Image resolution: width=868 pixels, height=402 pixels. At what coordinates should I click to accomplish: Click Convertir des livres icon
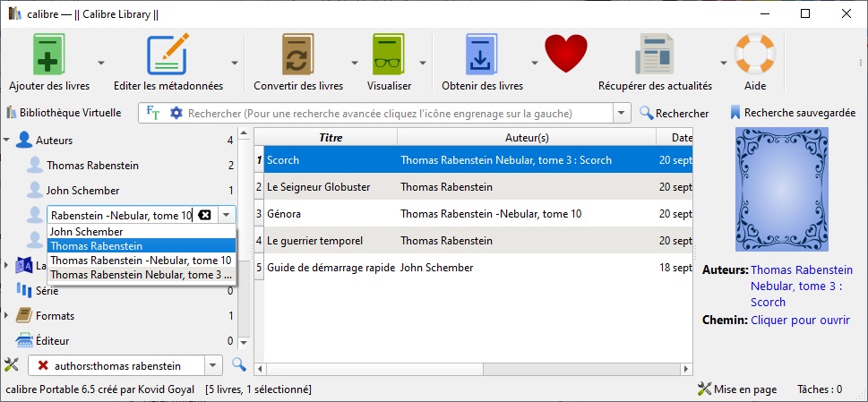[298, 55]
